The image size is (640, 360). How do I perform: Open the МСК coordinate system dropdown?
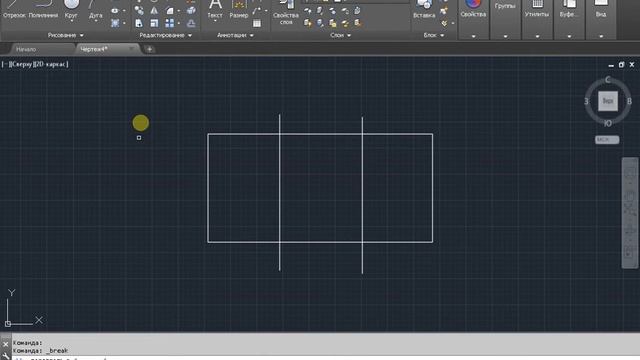[x=607, y=140]
